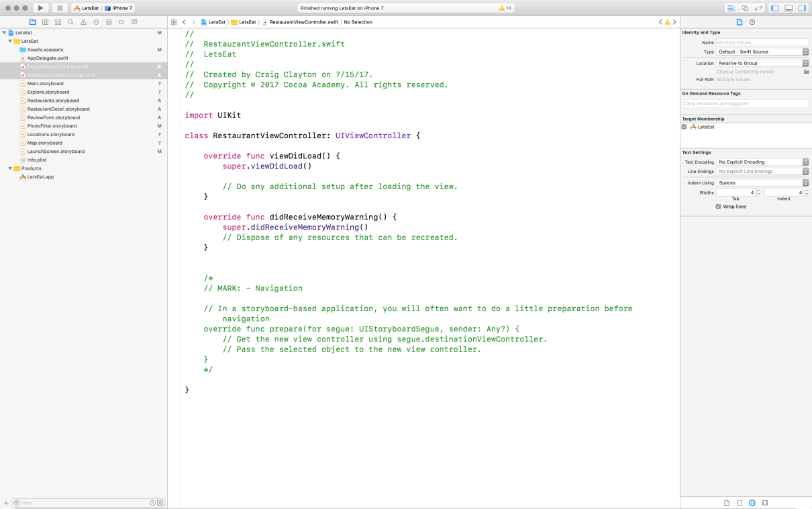Screen dimensions: 812x509
Task: Select Info.plist in navigator
Action: pos(37,160)
